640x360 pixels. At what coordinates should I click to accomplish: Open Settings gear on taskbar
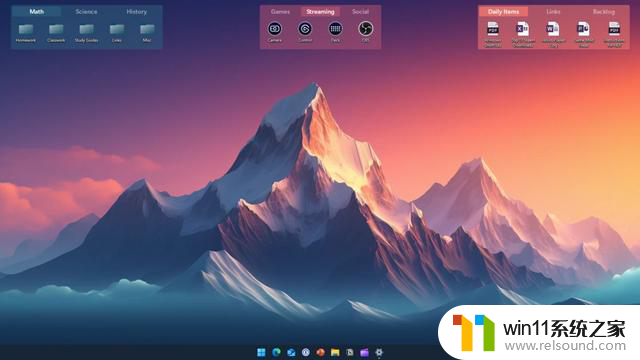[x=379, y=352]
